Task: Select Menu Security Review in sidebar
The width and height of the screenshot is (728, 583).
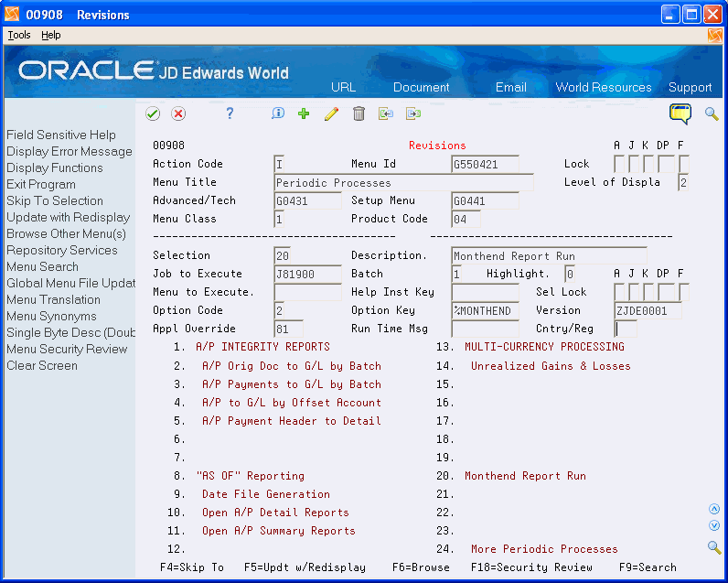Action: point(67,350)
